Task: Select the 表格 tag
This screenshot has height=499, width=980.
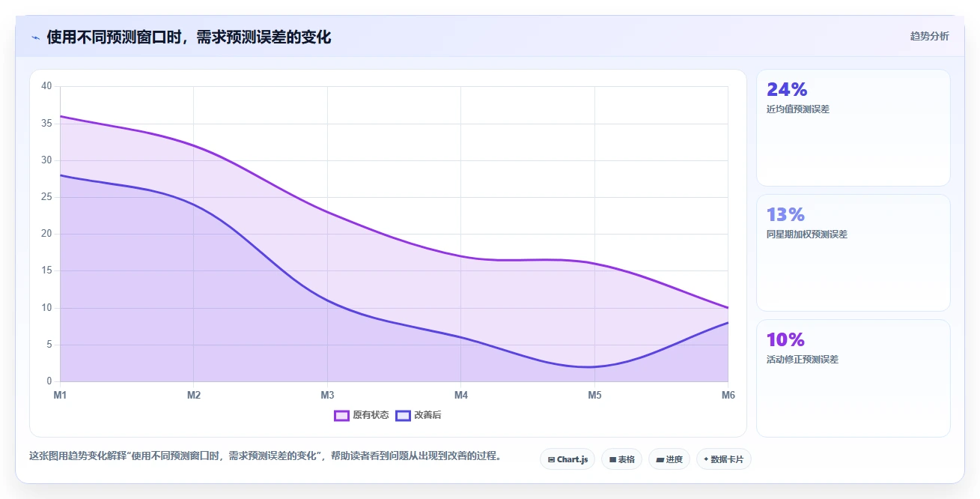Action: point(621,459)
